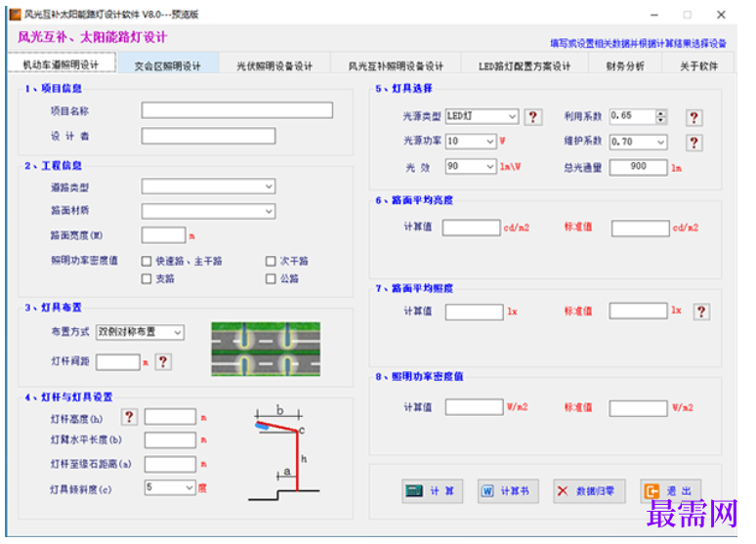Open help icon beside 利用系数

tap(693, 117)
